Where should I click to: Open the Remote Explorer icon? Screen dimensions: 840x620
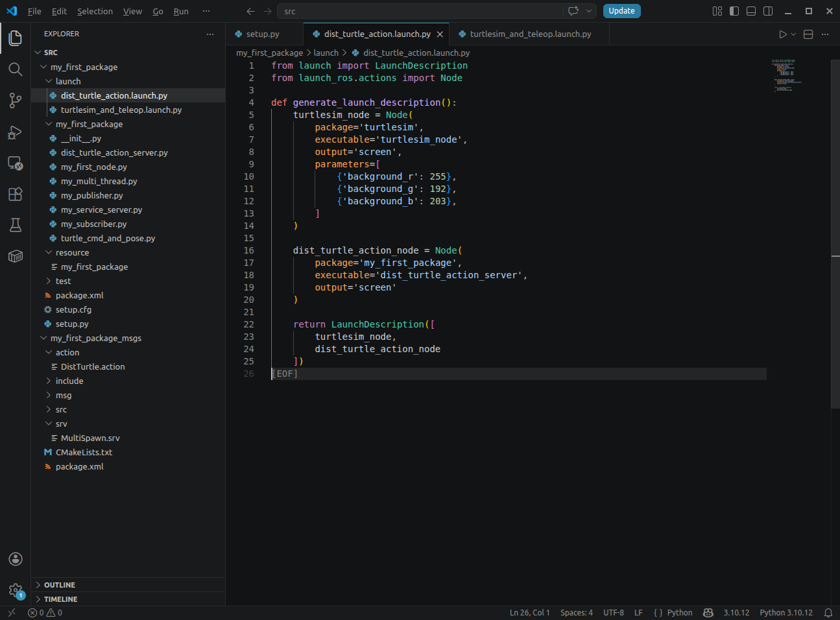click(x=16, y=163)
